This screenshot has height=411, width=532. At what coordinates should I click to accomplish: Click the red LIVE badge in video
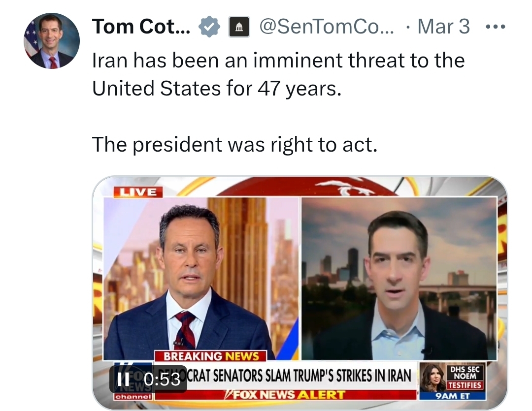(137, 192)
